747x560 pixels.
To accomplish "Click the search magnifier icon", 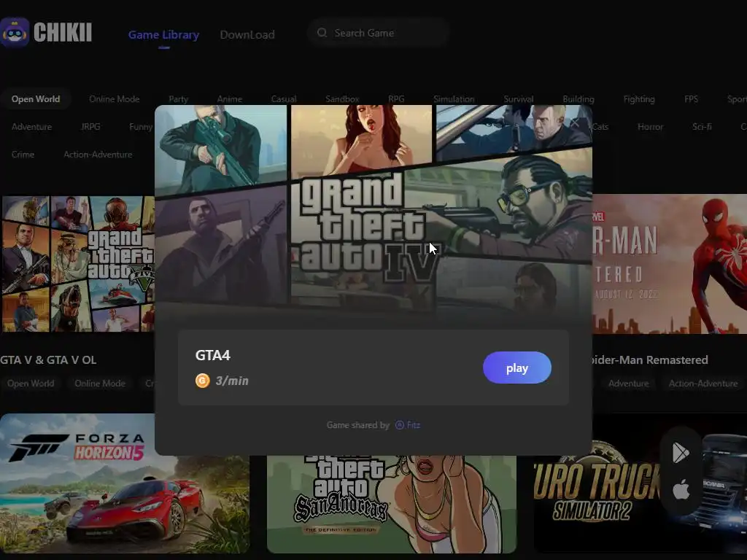I will click(322, 33).
